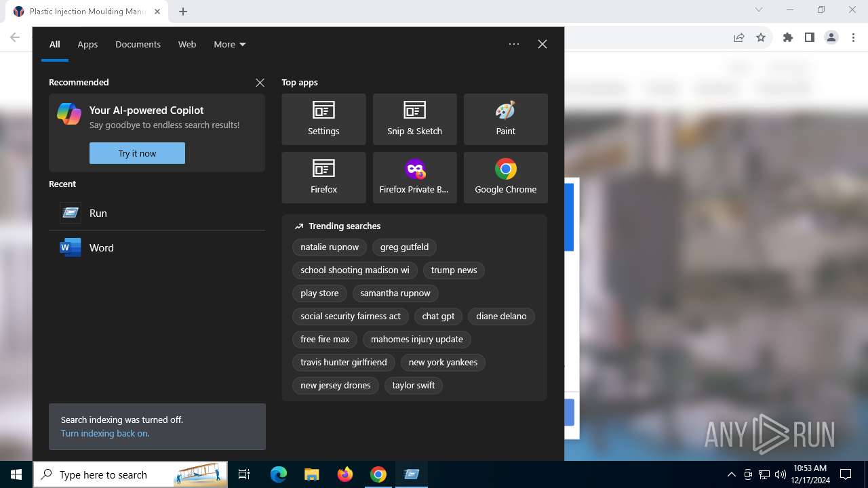Open Chrome profile avatar
The height and width of the screenshot is (488, 868).
click(x=831, y=38)
